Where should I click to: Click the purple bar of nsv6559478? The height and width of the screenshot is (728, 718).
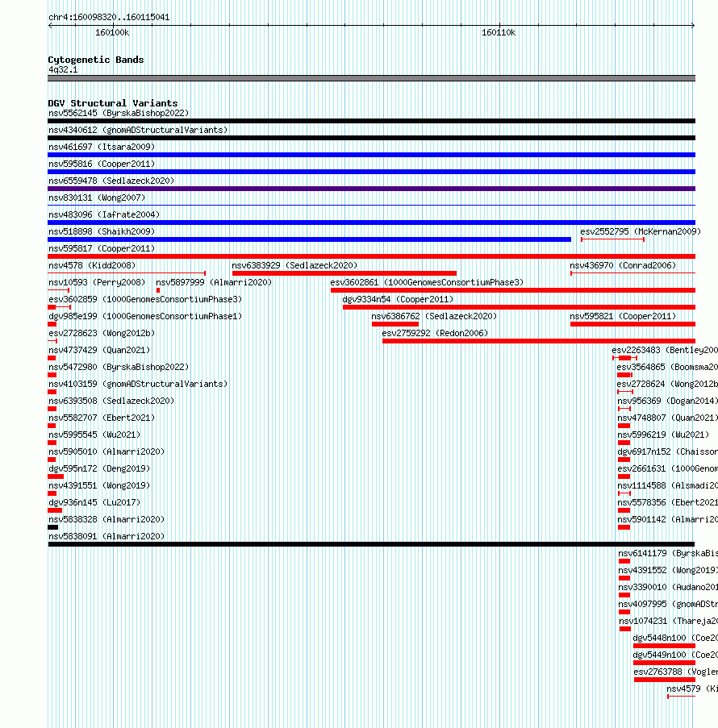tap(371, 189)
